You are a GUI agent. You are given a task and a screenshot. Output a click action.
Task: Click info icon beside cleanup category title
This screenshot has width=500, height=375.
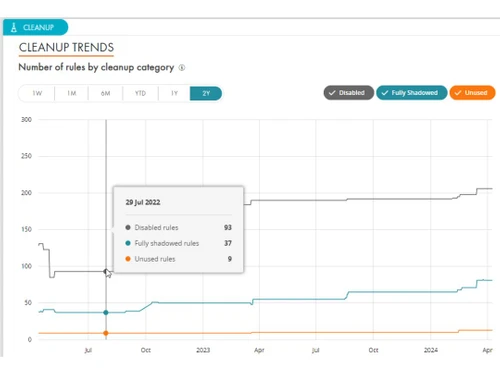tap(182, 68)
